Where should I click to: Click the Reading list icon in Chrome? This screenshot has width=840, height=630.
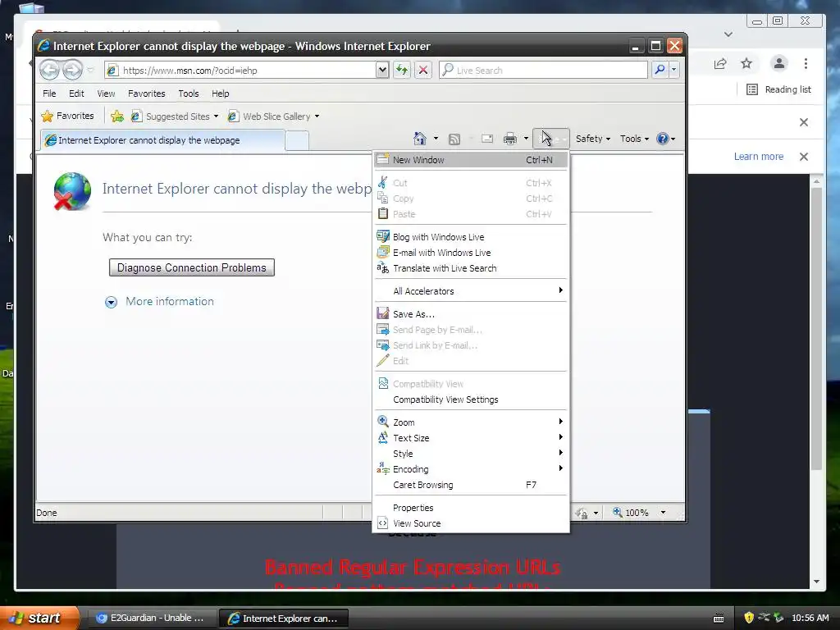click(x=752, y=89)
